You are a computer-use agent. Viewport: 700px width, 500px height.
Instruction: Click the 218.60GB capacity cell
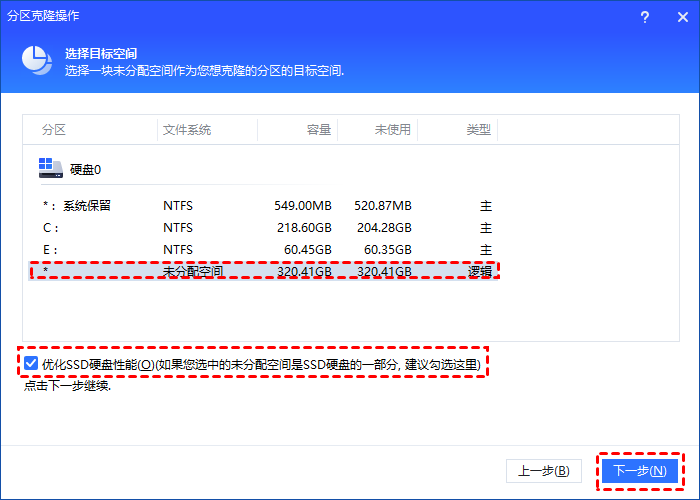tap(303, 227)
